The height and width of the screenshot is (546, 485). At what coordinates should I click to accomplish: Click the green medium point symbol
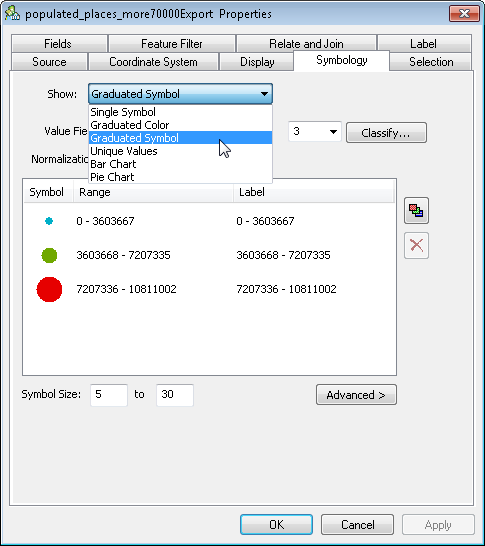49,255
